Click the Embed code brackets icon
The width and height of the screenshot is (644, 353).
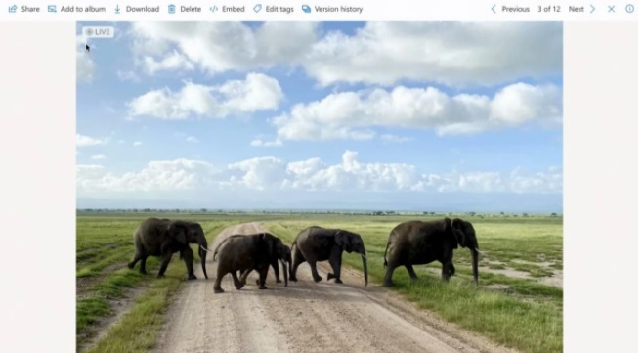tap(214, 9)
